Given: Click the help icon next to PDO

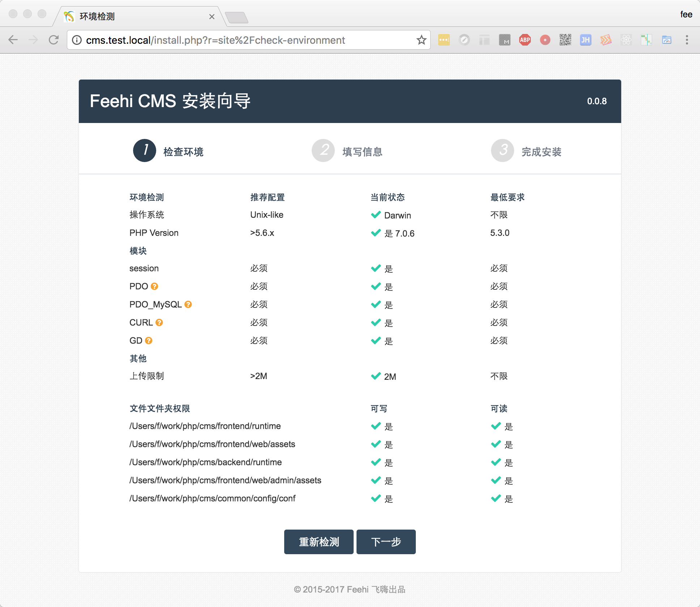Looking at the screenshot, I should pyautogui.click(x=154, y=286).
